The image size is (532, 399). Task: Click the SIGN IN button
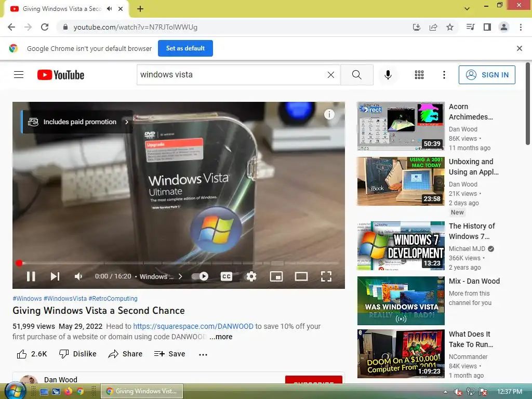[486, 75]
